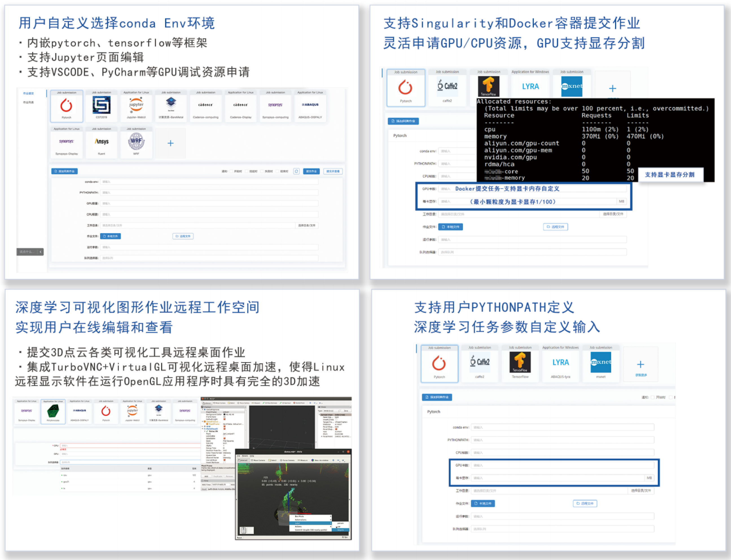The height and width of the screenshot is (560, 731).
Task: Collapse the sidebar using left chevron
Action: [x=41, y=252]
